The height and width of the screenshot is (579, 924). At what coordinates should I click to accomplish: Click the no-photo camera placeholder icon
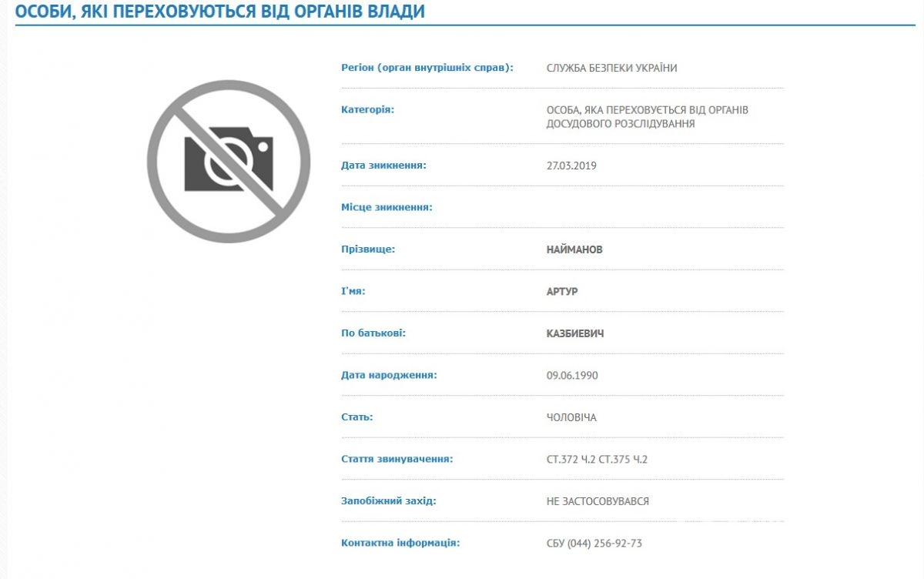[229, 162]
